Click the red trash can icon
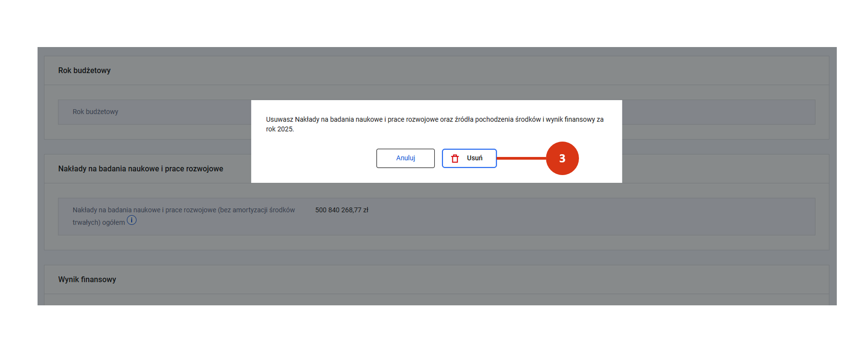The image size is (868, 356). pos(455,158)
